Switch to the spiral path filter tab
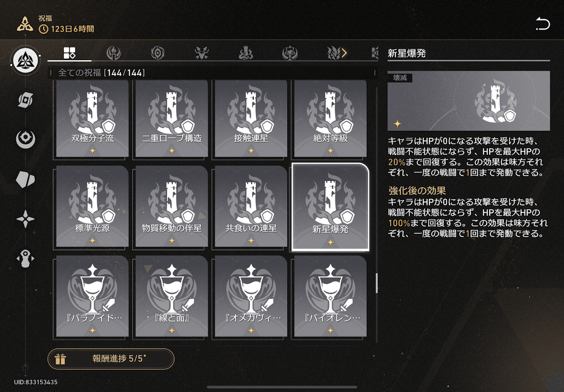564x392 pixels. pyautogui.click(x=157, y=53)
